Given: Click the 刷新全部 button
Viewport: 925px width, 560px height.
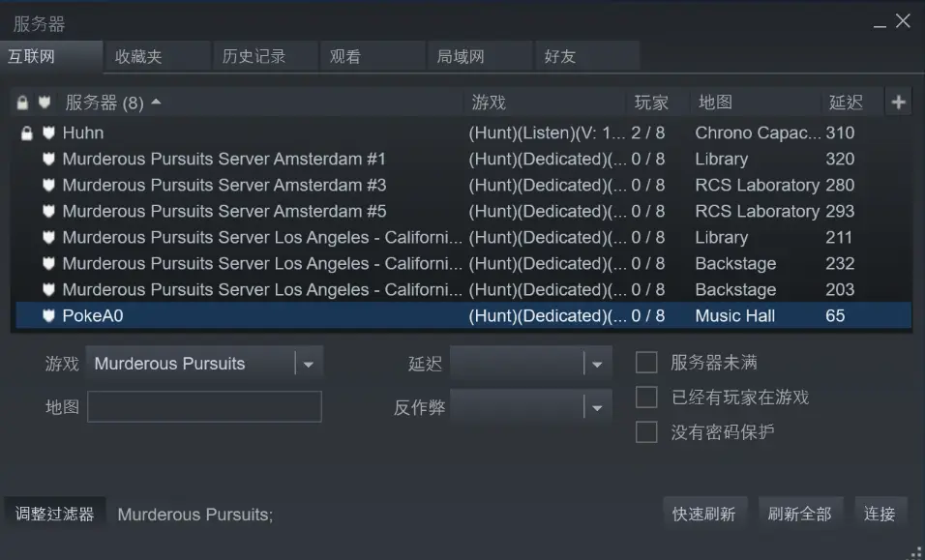Looking at the screenshot, I should pos(800,514).
